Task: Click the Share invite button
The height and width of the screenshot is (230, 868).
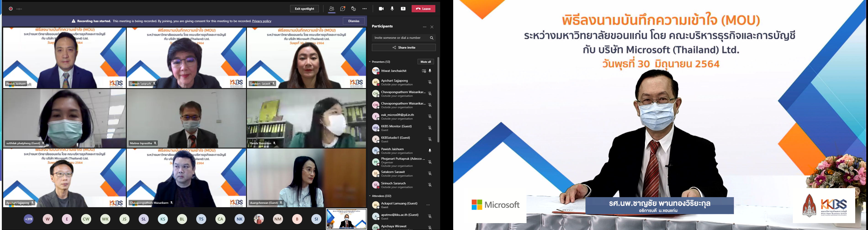Action: pyautogui.click(x=404, y=47)
